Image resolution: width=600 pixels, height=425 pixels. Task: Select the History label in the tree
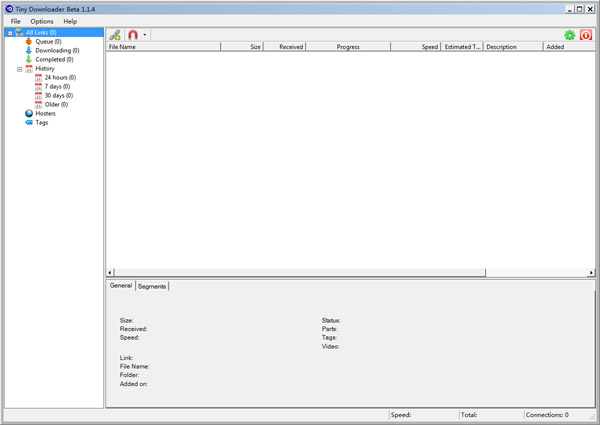(x=45, y=68)
